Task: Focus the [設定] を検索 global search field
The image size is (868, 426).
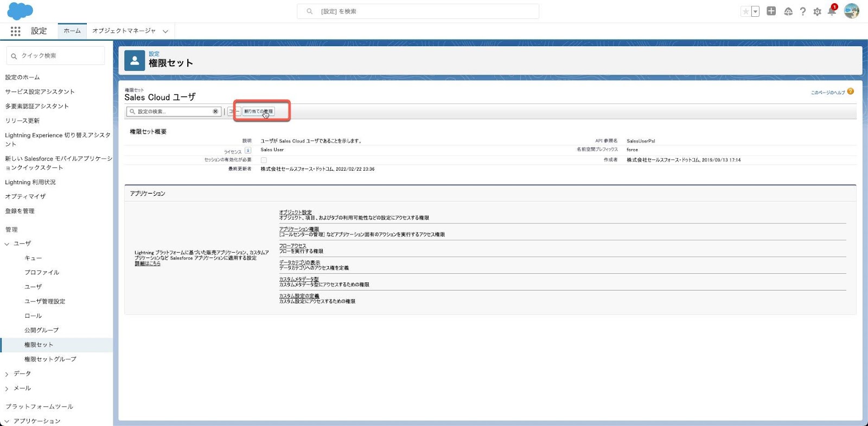Action: [418, 11]
